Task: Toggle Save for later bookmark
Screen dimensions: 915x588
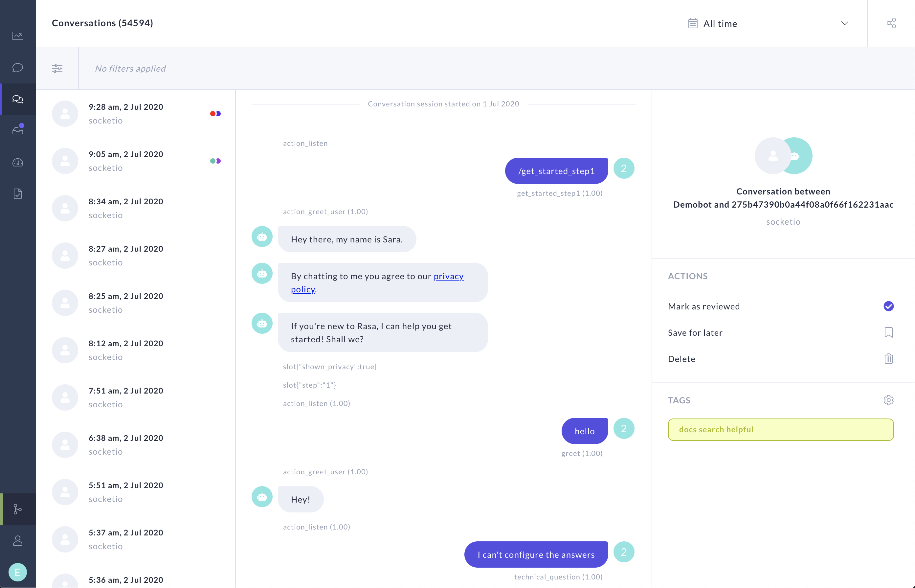Action: coord(889,332)
